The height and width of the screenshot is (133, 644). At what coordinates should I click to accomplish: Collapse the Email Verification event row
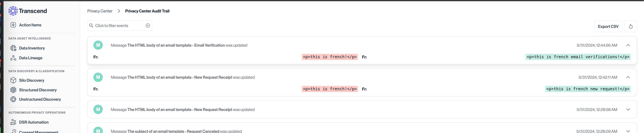628,45
